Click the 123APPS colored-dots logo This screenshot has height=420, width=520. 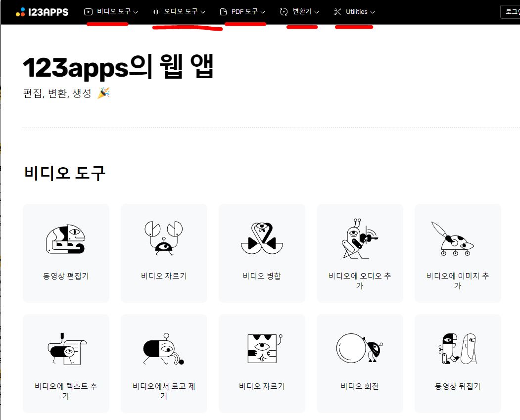click(x=20, y=12)
